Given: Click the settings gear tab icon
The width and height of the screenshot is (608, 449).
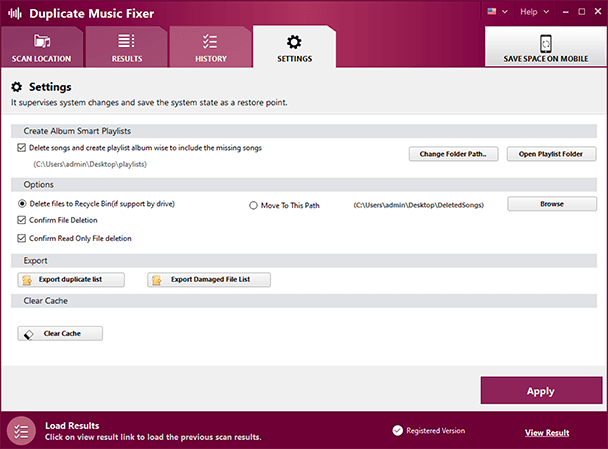Looking at the screenshot, I should pos(294,42).
